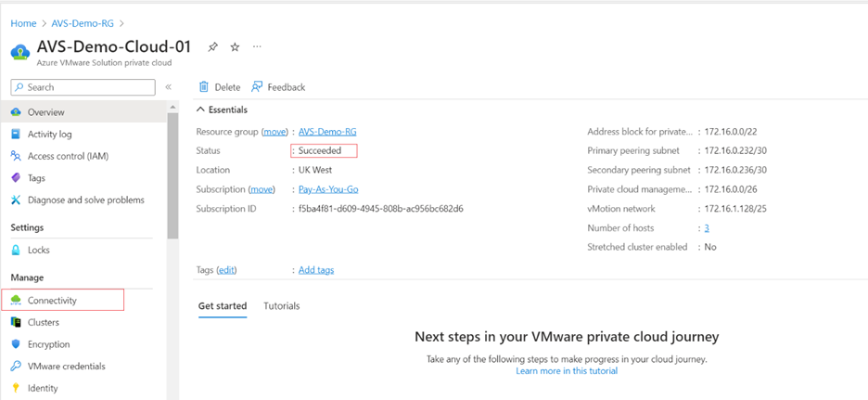Click Stretched cluster enabled value No

coord(710,247)
